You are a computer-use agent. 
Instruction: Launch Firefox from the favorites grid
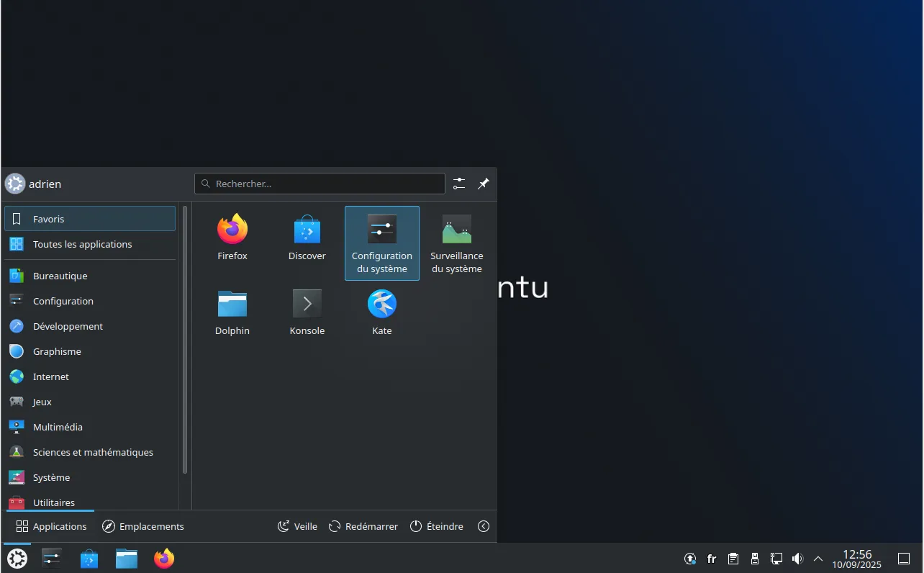coord(232,238)
